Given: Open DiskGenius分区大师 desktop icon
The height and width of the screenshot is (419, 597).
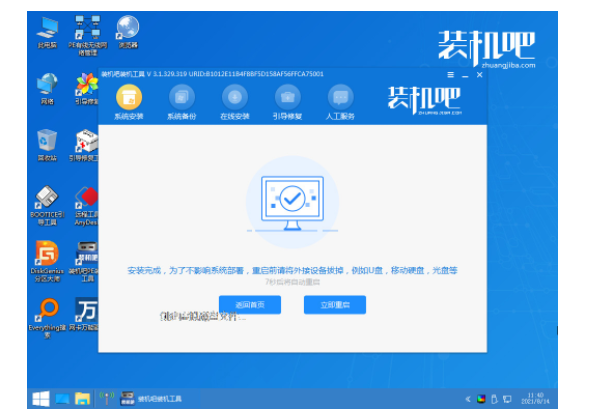Looking at the screenshot, I should [47, 262].
